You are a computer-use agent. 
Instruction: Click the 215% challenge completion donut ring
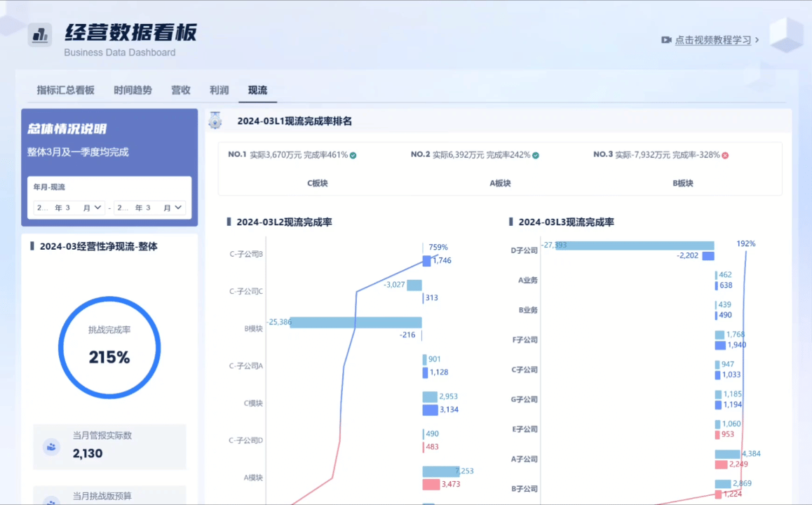click(109, 347)
